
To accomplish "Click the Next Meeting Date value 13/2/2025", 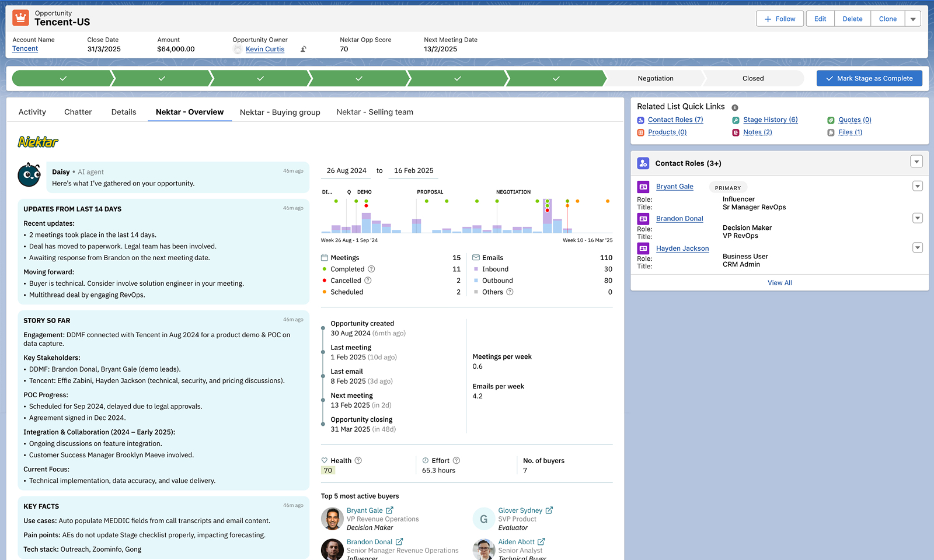I will (441, 50).
